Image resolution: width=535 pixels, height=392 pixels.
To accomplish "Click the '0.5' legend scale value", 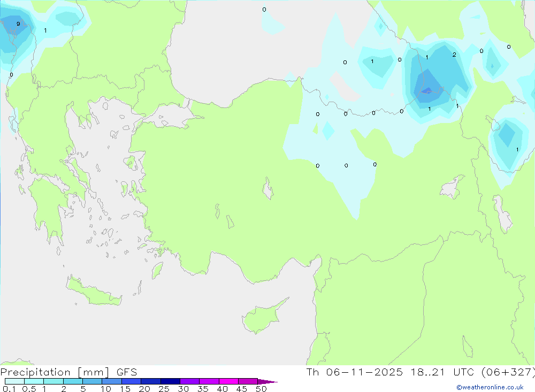I will [x=29, y=389].
